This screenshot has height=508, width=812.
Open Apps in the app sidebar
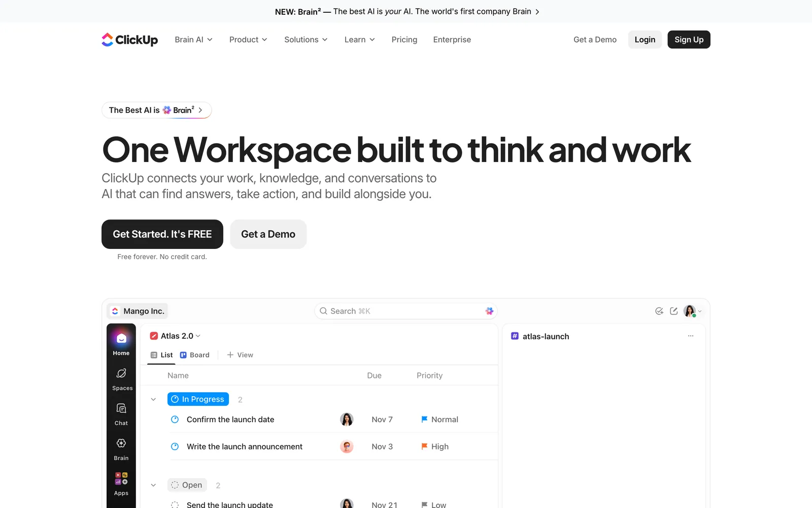tap(121, 484)
